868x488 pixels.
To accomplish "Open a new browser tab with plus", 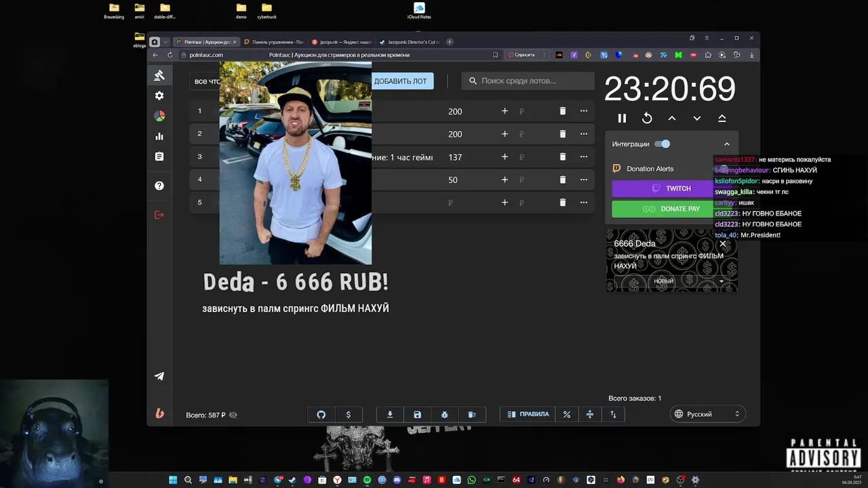I will coord(449,42).
